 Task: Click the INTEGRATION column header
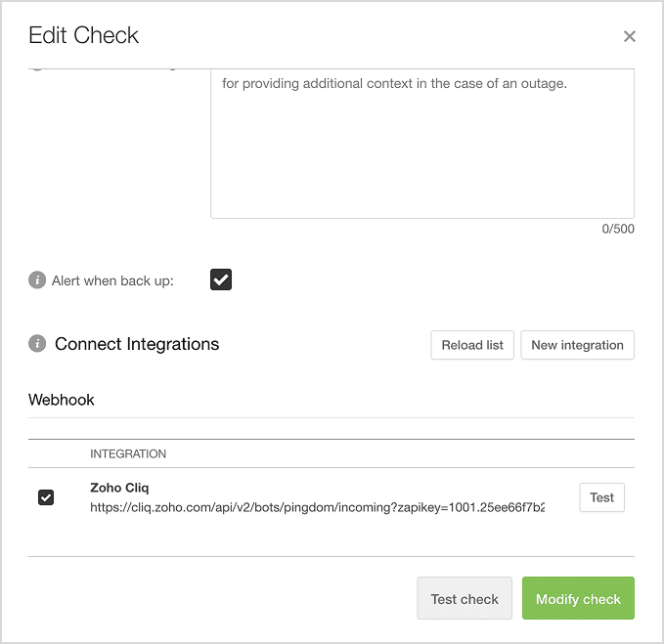click(128, 454)
